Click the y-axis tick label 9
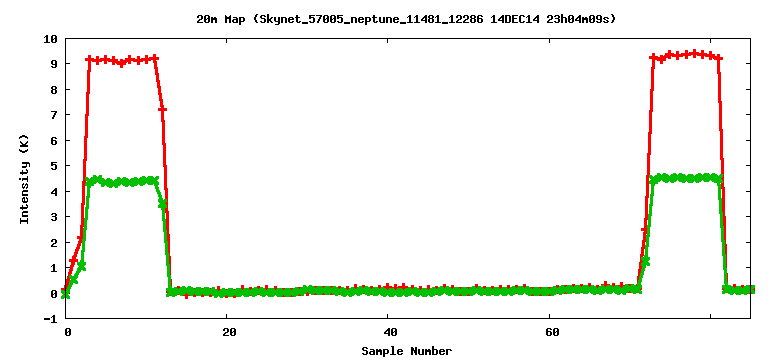The width and height of the screenshot is (768, 360). pyautogui.click(x=54, y=64)
